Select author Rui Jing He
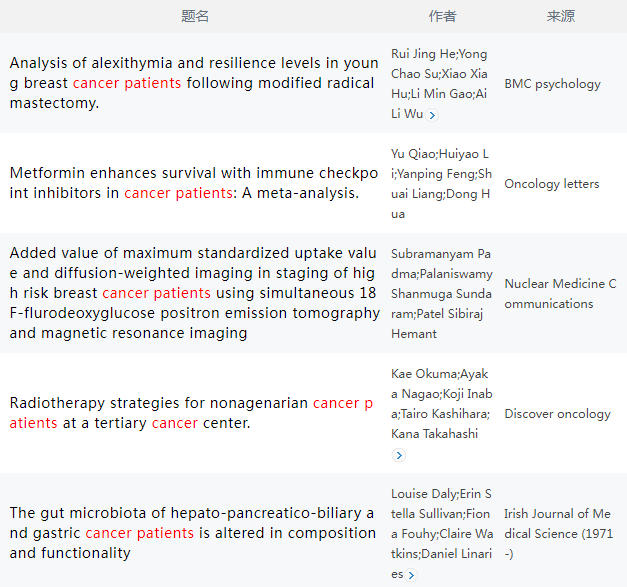Image resolution: width=627 pixels, height=587 pixels. pos(422,54)
